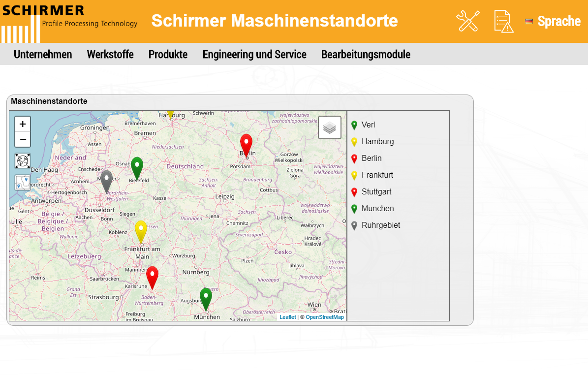Open the document warning icon
The image size is (588, 378).
point(504,21)
